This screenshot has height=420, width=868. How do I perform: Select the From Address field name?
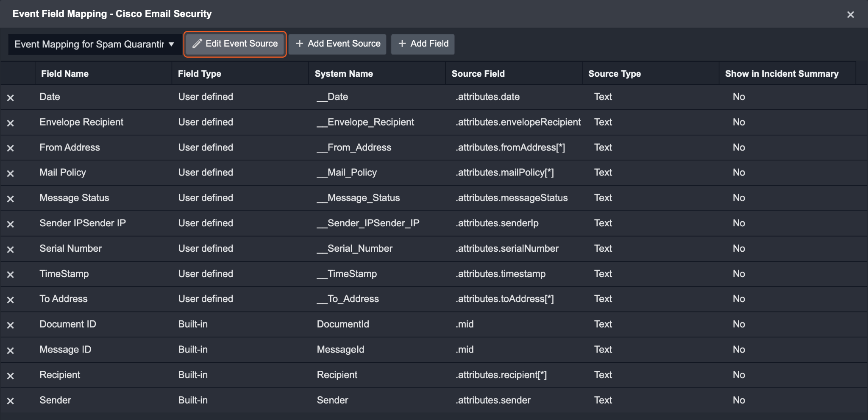(70, 147)
